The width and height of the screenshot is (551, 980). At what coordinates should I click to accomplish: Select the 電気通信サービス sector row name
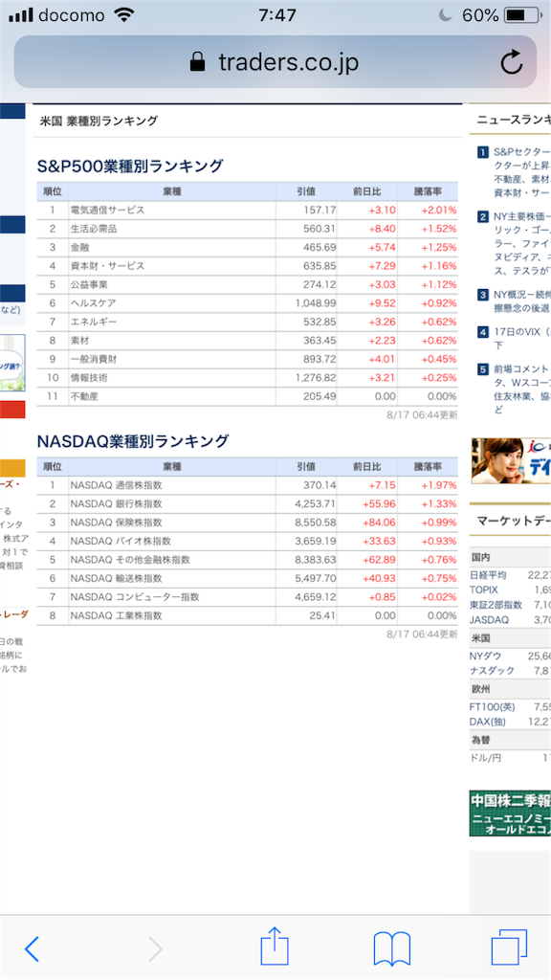(107, 210)
